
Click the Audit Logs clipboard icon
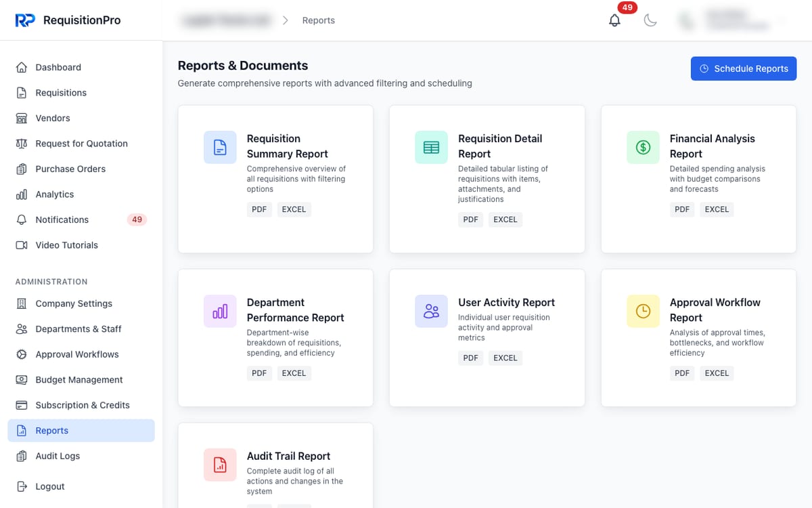coord(22,456)
